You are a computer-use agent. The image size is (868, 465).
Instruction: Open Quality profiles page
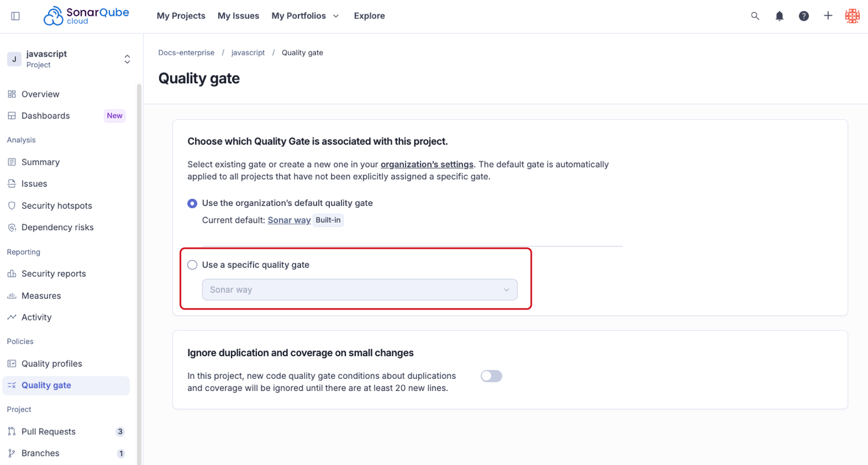pos(52,364)
